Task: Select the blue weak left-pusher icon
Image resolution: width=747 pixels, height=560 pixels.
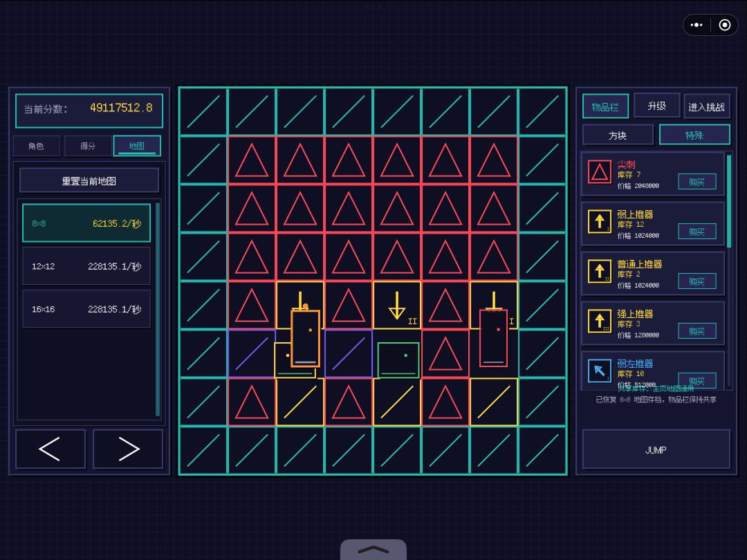Action: 599,371
